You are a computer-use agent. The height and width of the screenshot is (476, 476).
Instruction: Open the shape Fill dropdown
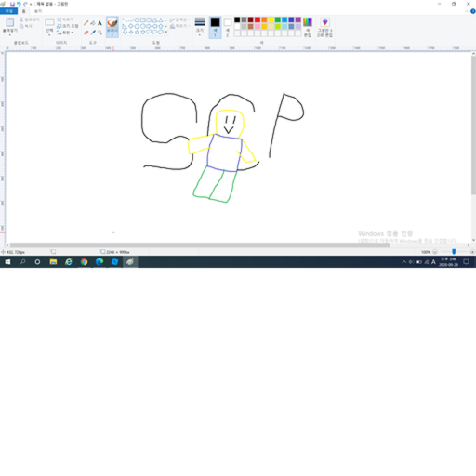tap(179, 26)
